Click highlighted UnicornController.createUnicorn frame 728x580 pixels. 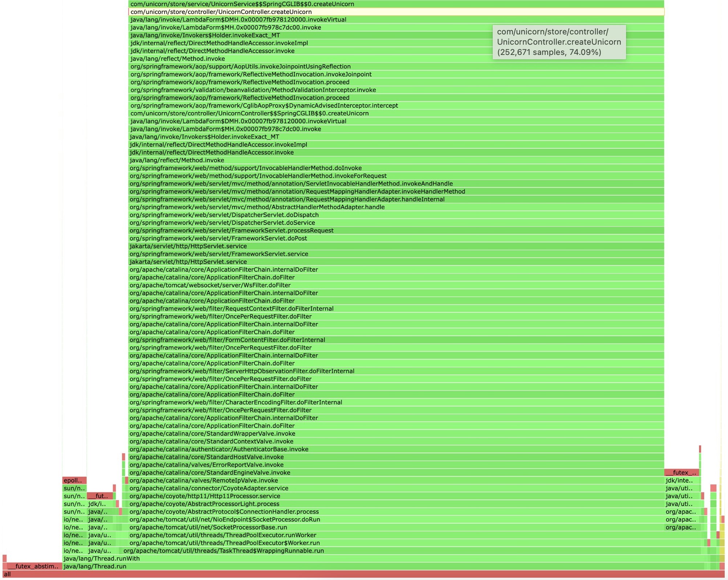pyautogui.click(x=396, y=12)
